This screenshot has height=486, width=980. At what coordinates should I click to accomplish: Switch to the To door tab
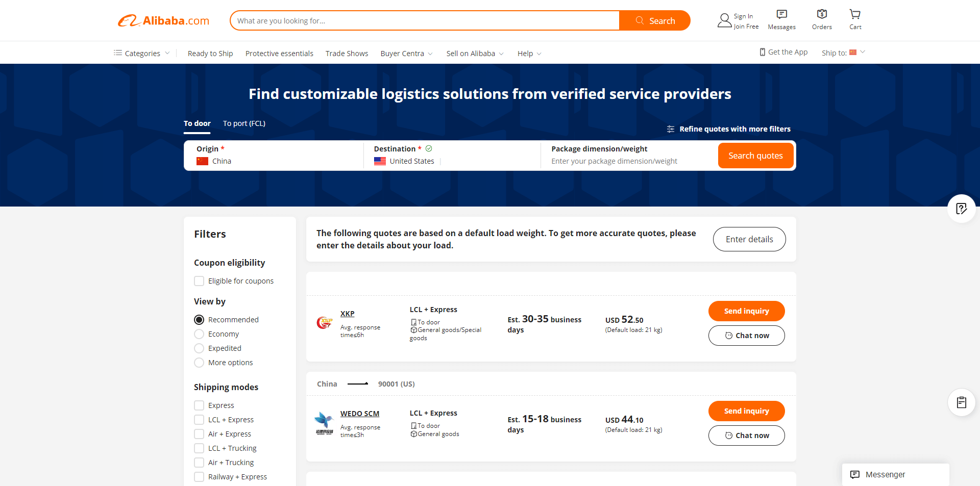[x=197, y=123]
